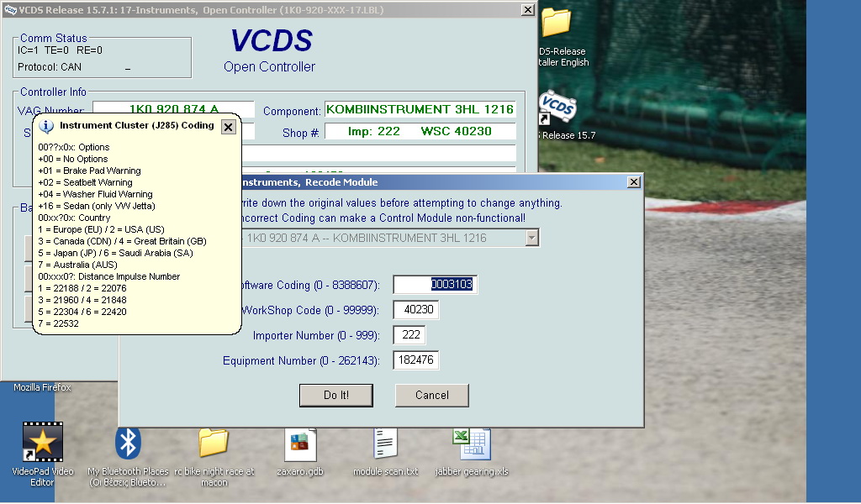Click the '00xxx0?: Distance Impulse Number' heading

pyautogui.click(x=109, y=276)
